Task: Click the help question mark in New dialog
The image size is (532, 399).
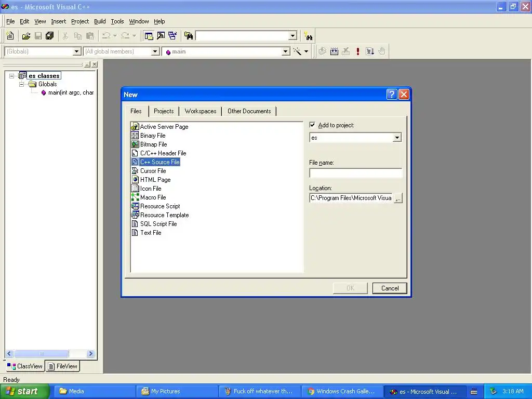Action: tap(392, 95)
